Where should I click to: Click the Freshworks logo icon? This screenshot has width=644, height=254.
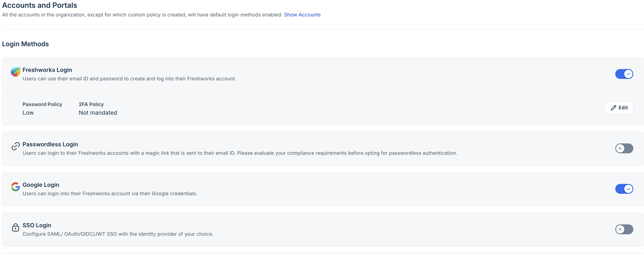pos(15,72)
